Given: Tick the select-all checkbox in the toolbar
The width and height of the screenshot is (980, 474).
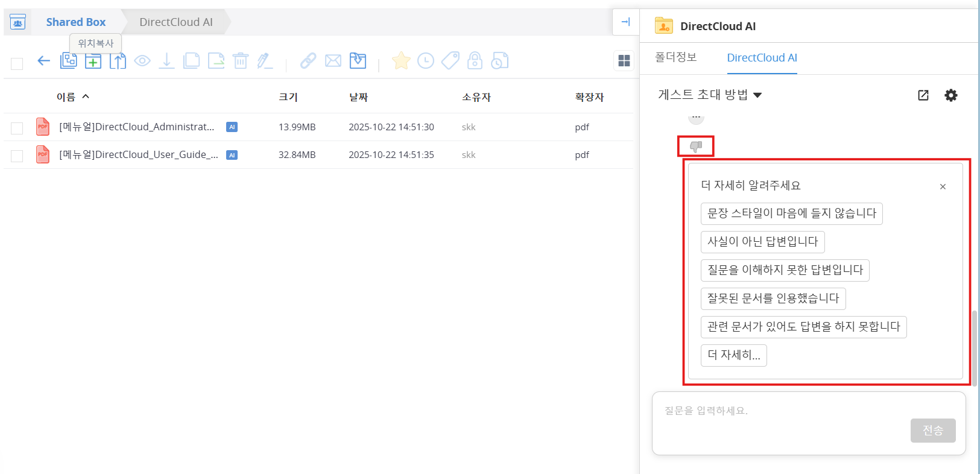Looking at the screenshot, I should point(17,64).
